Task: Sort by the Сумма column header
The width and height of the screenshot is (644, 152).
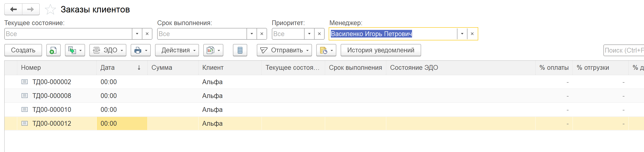Action: click(x=173, y=67)
